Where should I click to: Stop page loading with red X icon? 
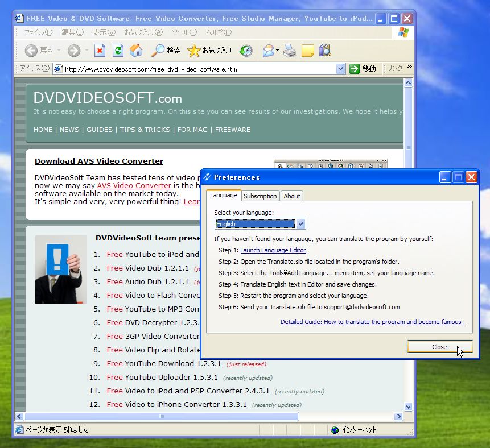pyautogui.click(x=100, y=51)
